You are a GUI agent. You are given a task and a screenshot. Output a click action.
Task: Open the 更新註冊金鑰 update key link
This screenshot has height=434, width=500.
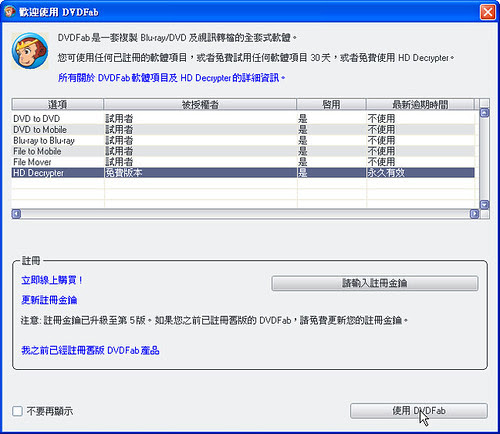pos(49,300)
